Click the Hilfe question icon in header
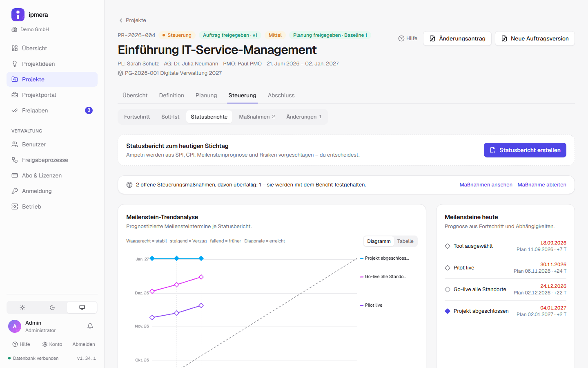 coord(401,38)
